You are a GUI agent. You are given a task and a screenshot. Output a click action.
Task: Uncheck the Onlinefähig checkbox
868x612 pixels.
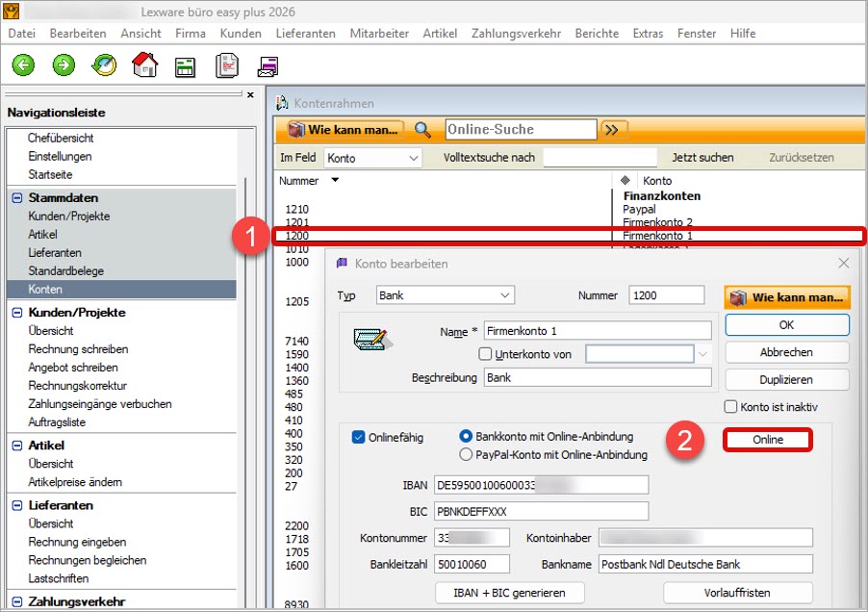[359, 437]
